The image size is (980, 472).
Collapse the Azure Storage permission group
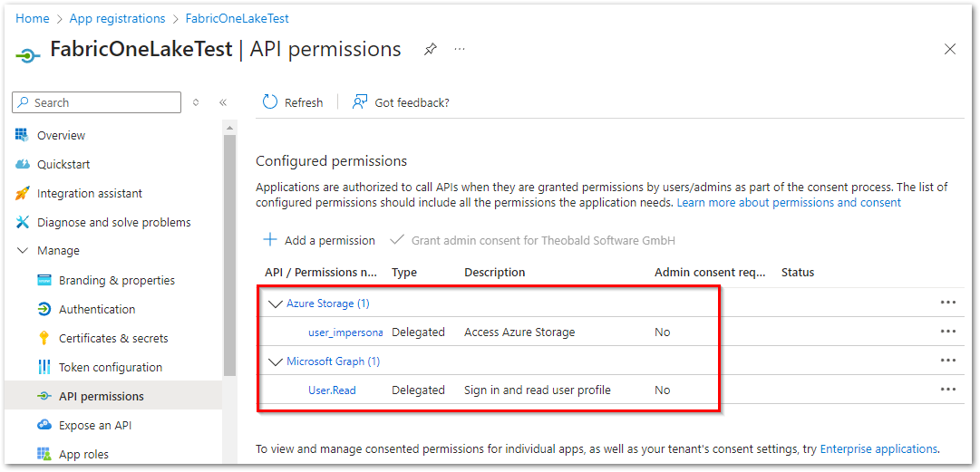pyautogui.click(x=275, y=304)
